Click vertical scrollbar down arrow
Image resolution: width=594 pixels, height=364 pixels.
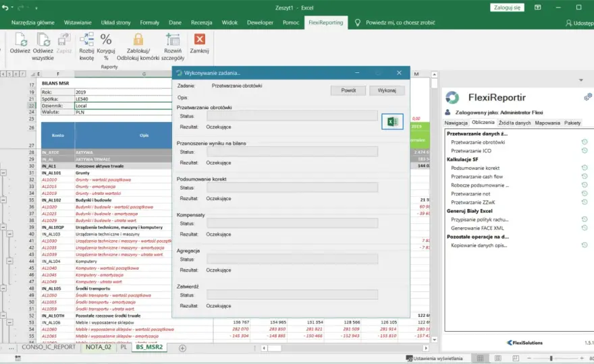pyautogui.click(x=434, y=340)
